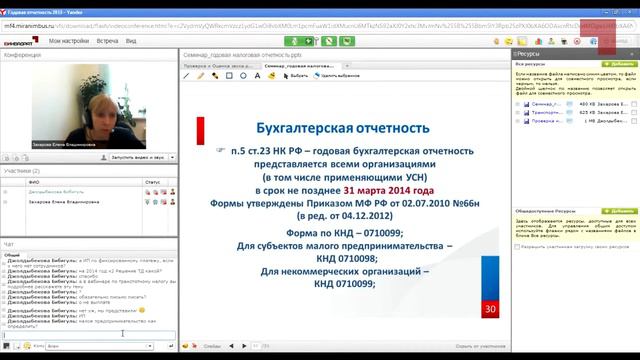Click the globe icon in top toolbar
Screen dimensions: 640x360
593,41
